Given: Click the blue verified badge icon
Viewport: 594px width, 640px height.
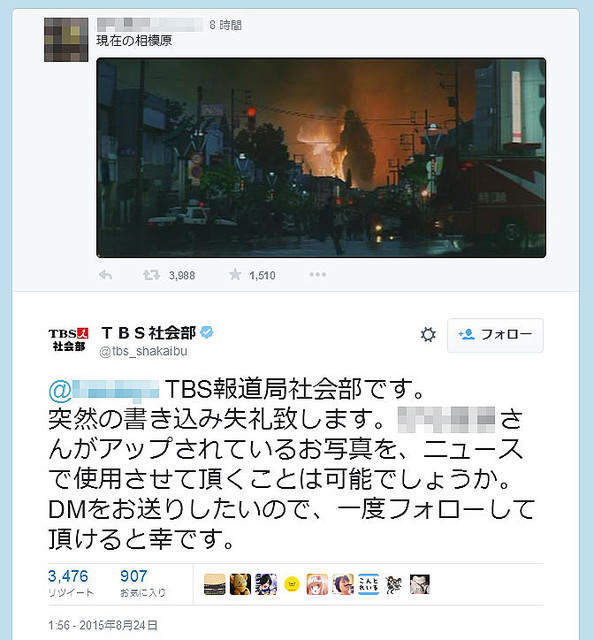Looking at the screenshot, I should point(207,332).
